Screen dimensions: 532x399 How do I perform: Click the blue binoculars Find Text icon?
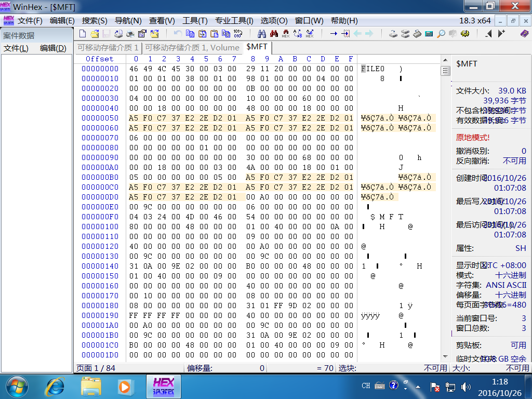coord(262,34)
